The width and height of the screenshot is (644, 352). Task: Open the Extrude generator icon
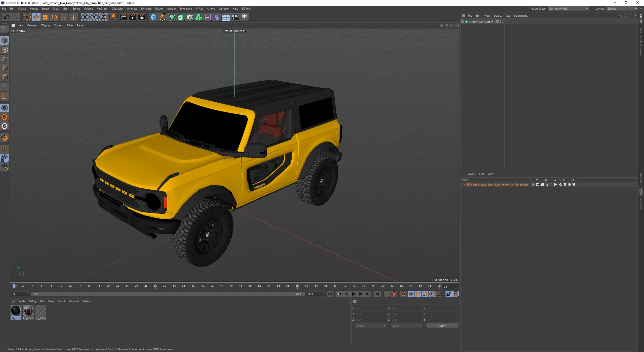click(x=181, y=17)
